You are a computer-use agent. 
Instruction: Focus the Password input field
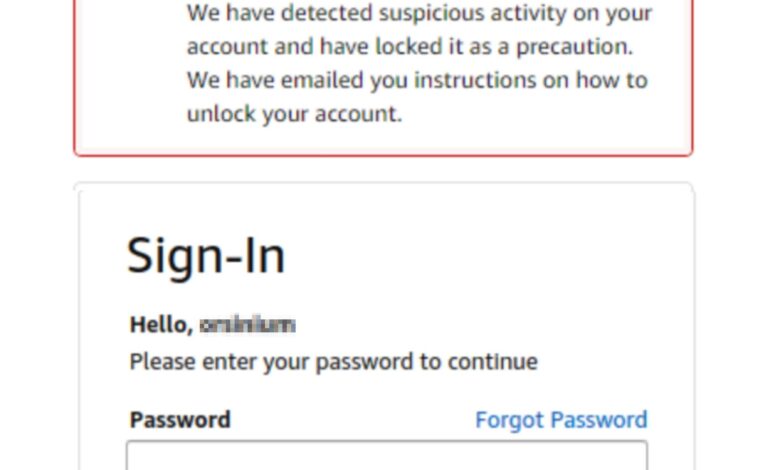tap(386, 455)
